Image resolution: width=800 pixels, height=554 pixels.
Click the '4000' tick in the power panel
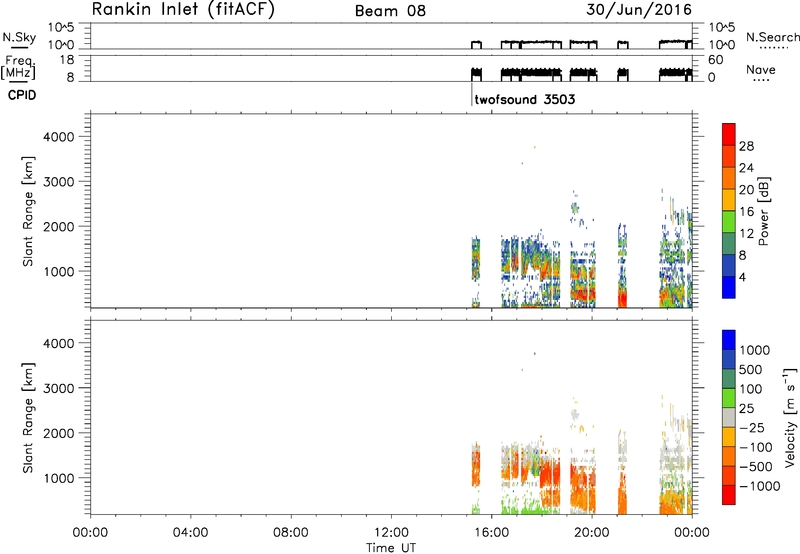click(x=59, y=137)
